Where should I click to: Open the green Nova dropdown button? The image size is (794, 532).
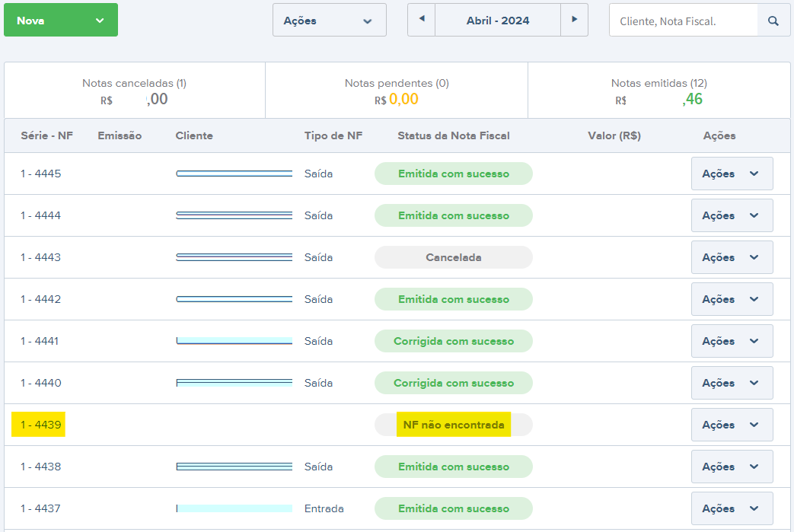click(61, 21)
